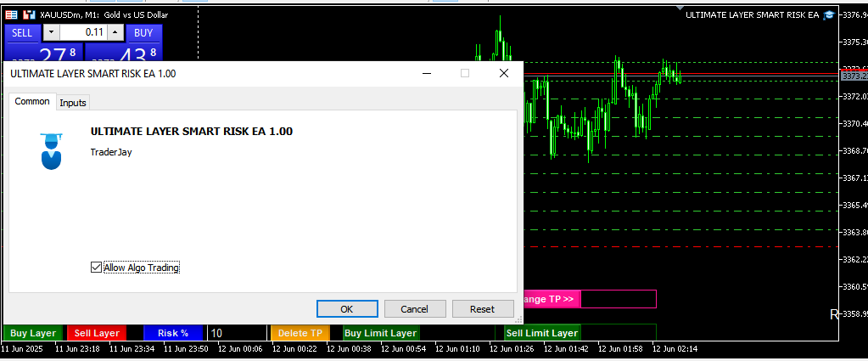Image resolution: width=868 pixels, height=361 pixels.
Task: Click the Reset button
Action: click(482, 309)
